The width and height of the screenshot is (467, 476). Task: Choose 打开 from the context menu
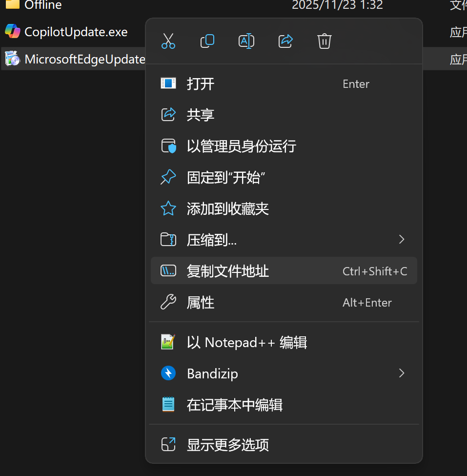point(201,84)
